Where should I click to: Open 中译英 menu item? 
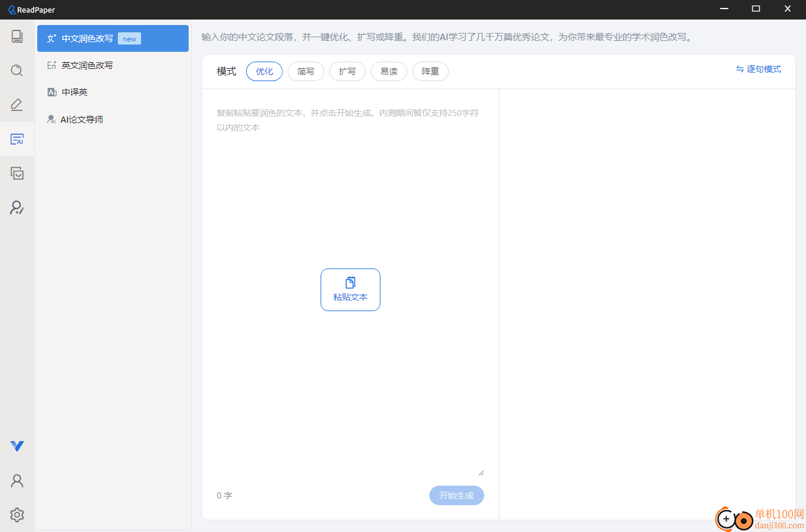coord(113,92)
